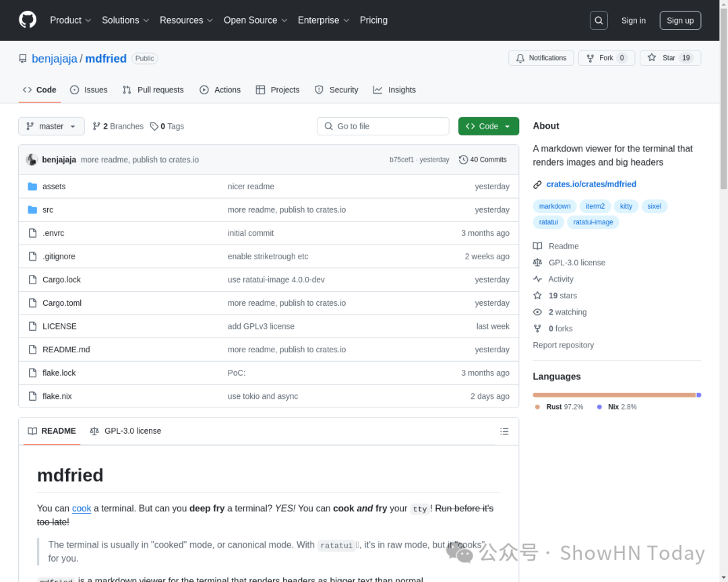View the 2 Branches link
The width and height of the screenshot is (728, 582).
click(x=118, y=126)
